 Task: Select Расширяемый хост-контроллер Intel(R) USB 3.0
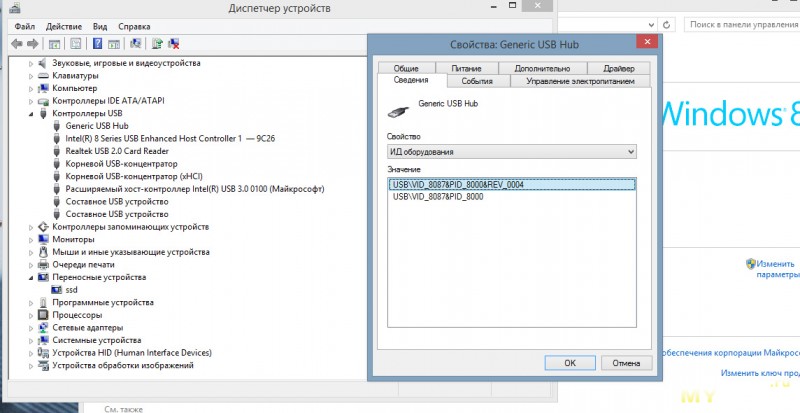[195, 189]
